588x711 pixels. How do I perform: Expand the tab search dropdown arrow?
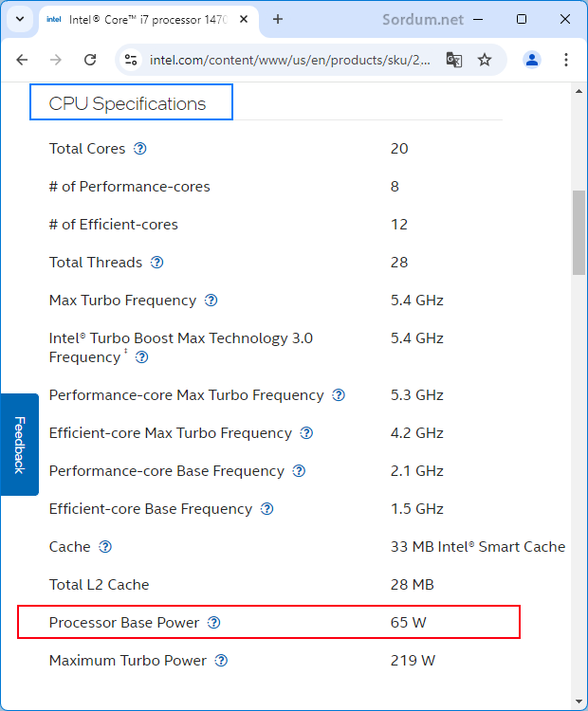pyautogui.click(x=20, y=20)
